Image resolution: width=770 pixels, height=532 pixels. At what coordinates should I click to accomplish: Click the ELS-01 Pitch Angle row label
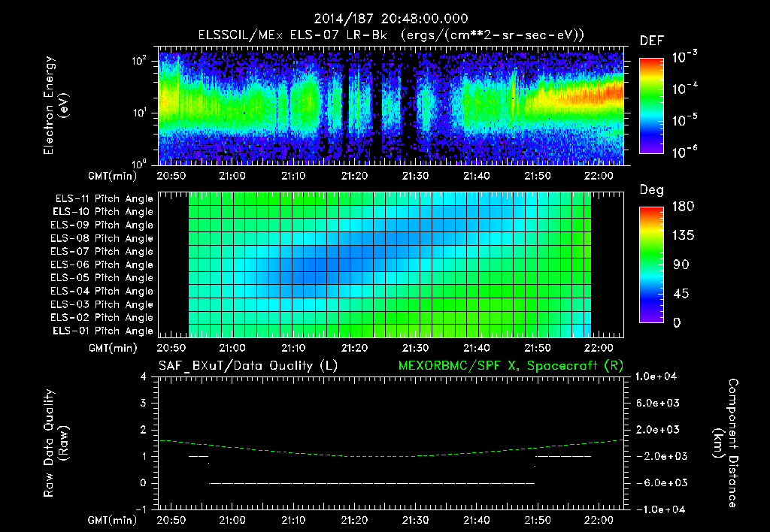tap(103, 331)
